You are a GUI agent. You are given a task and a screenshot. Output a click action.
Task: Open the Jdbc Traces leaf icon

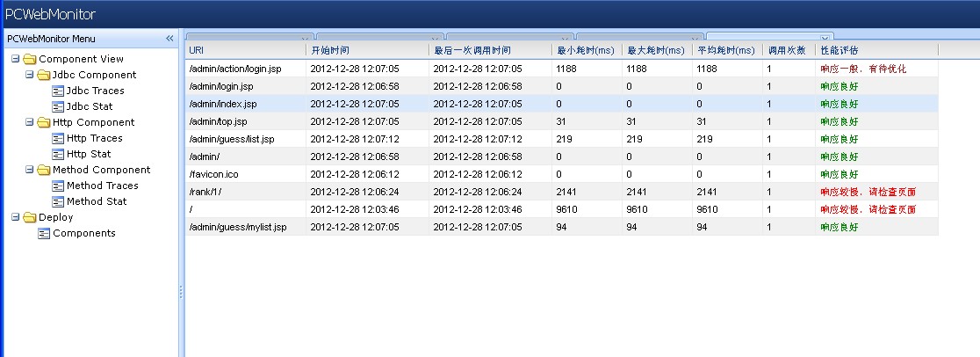[x=59, y=91]
